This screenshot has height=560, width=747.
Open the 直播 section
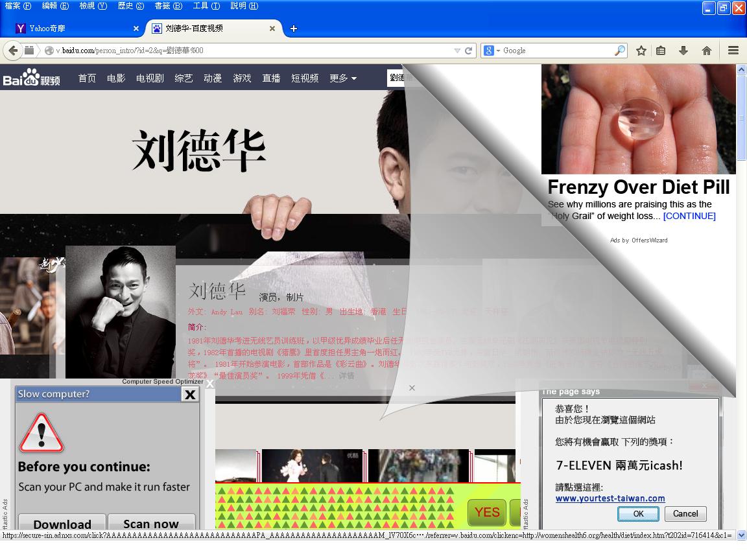coord(271,78)
